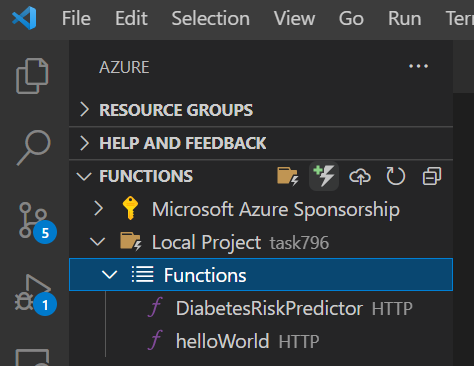Open the Edit menu
This screenshot has height=366, width=474.
tap(131, 18)
